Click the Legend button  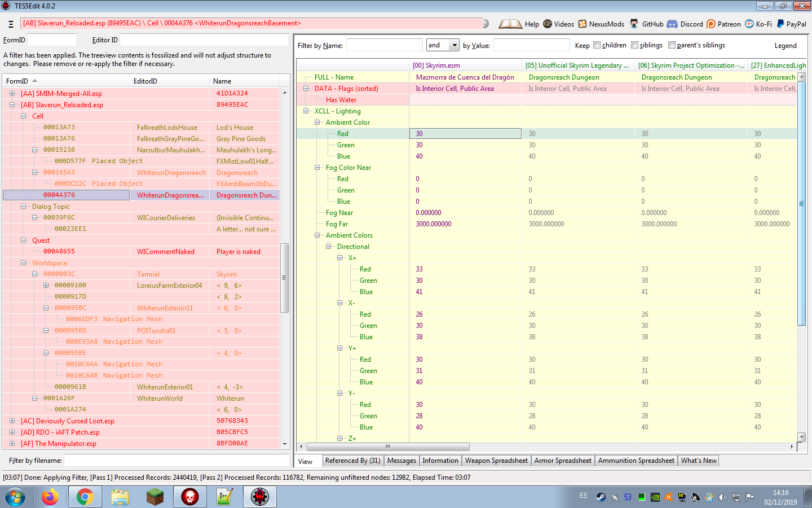(x=785, y=46)
